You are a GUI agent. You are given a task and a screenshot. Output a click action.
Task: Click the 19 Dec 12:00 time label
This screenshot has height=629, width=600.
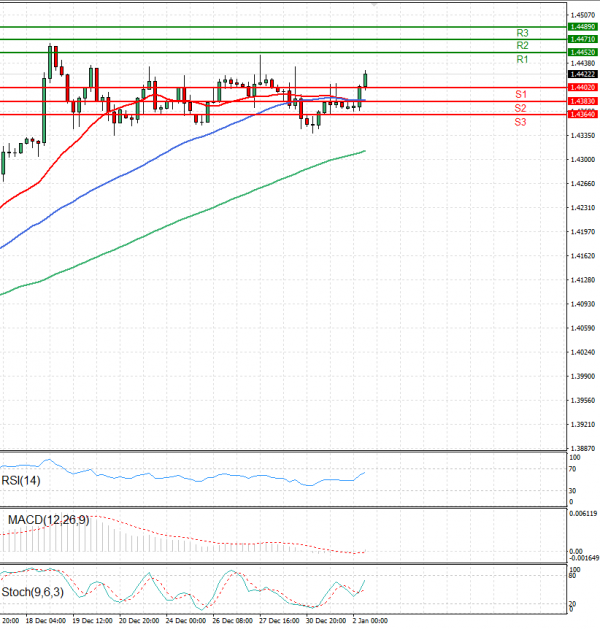[92, 621]
